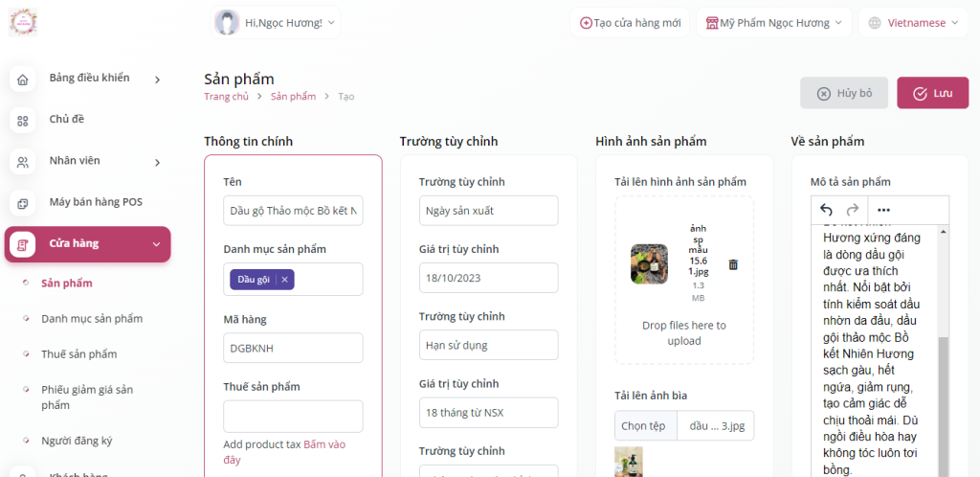Click the Bảng điều khiển home icon
The height and width of the screenshot is (477, 980).
[23, 79]
